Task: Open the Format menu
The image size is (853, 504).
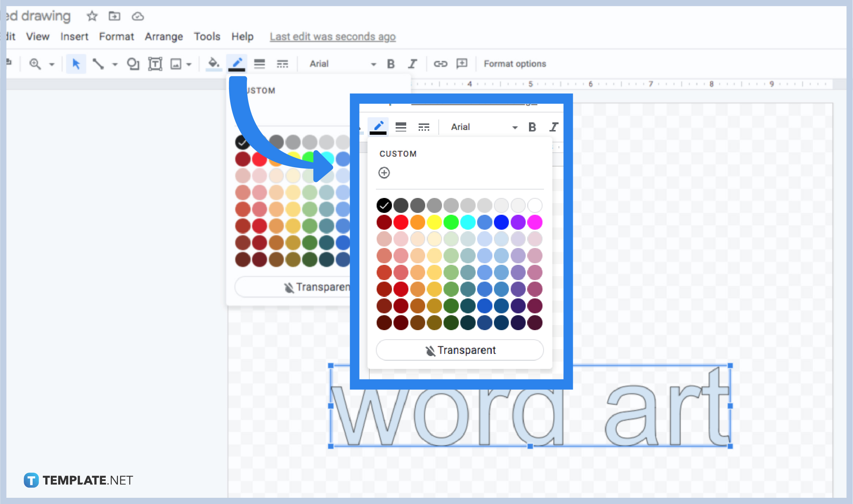Action: click(116, 37)
